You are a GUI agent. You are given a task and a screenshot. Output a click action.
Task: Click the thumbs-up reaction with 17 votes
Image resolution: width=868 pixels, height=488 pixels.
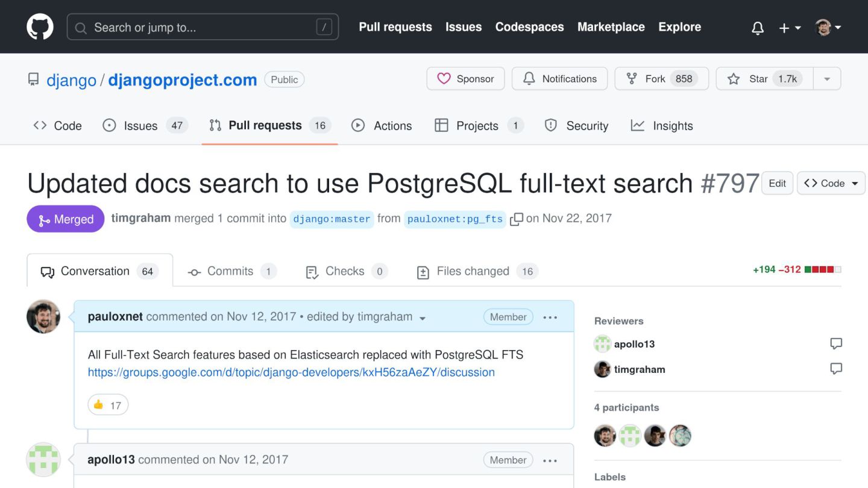pyautogui.click(x=108, y=405)
